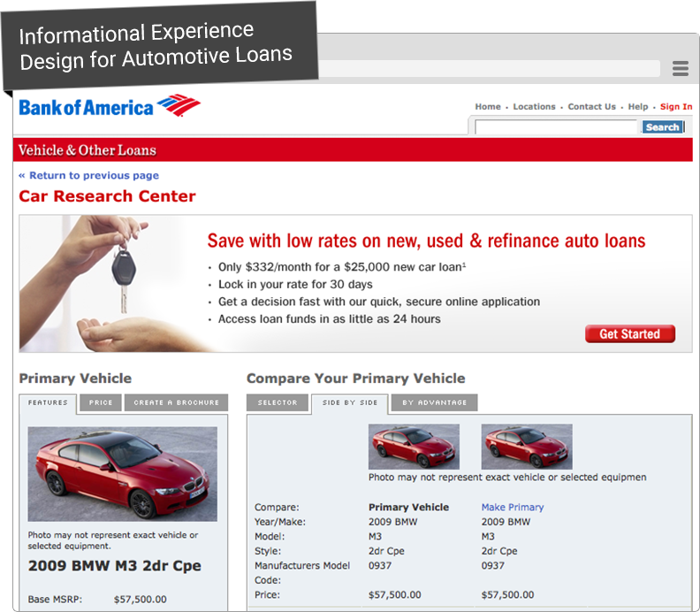The image size is (700, 612).
Task: Click the Make Primary link
Action: 513,508
